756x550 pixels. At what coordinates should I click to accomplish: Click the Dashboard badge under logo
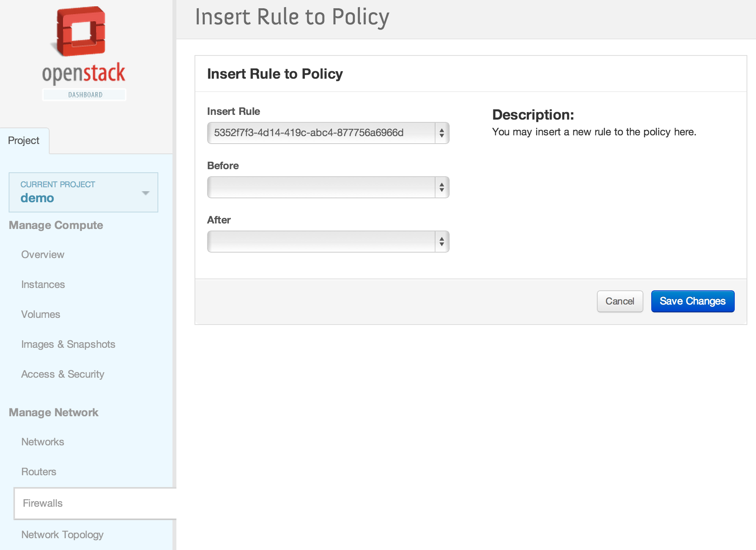(85, 95)
